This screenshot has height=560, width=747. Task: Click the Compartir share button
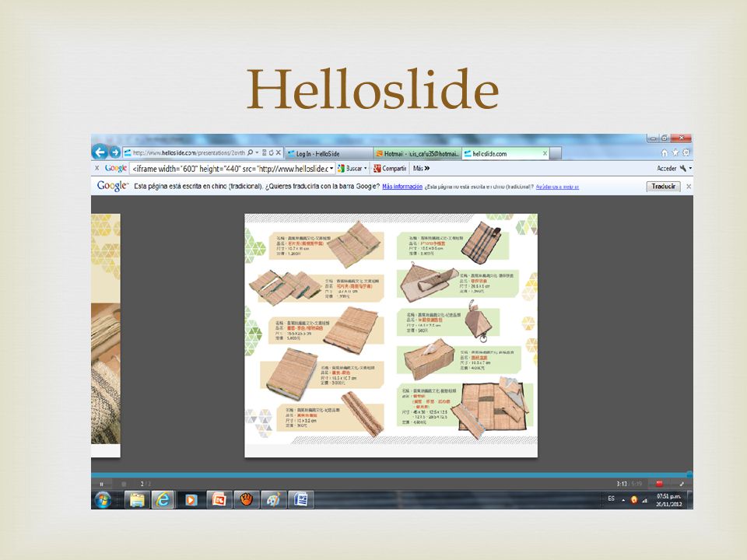point(390,169)
